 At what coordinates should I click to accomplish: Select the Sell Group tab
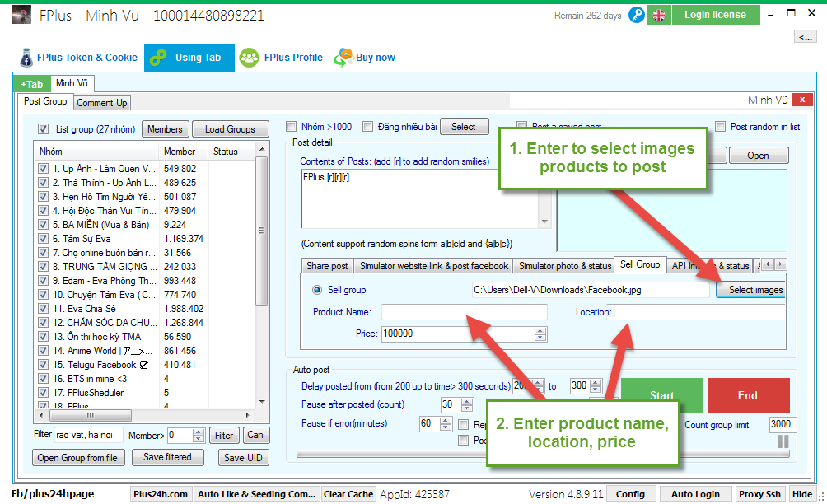pyautogui.click(x=640, y=264)
